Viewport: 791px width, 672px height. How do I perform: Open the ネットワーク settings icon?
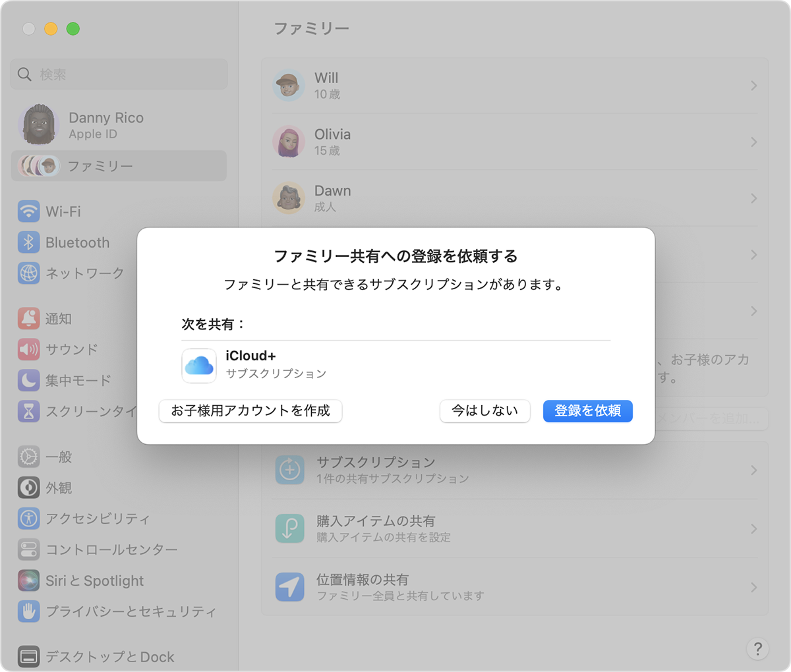click(x=28, y=273)
